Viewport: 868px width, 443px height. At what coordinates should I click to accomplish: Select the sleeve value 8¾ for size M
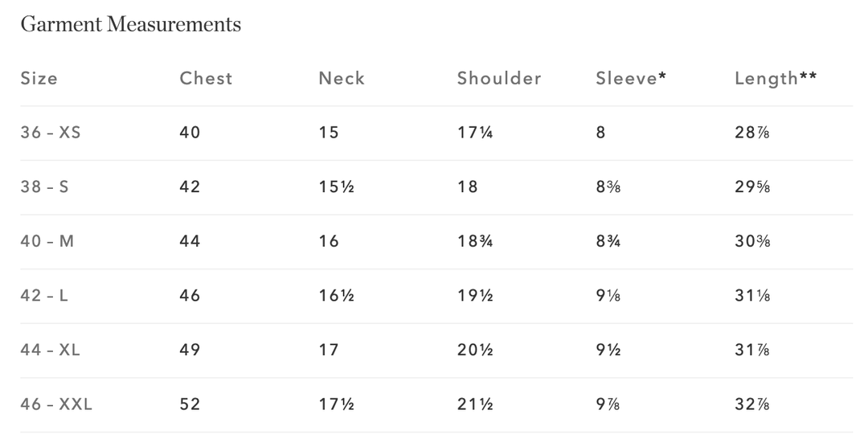point(607,241)
